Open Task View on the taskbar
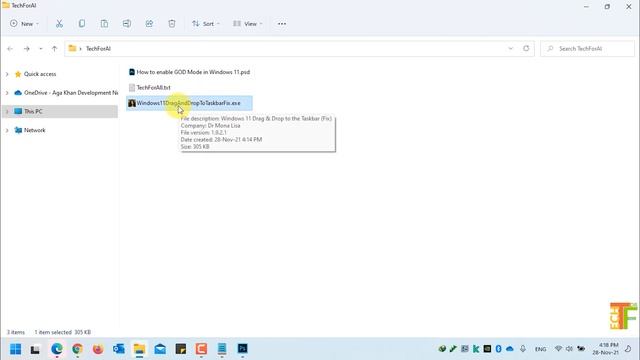 click(x=36, y=349)
